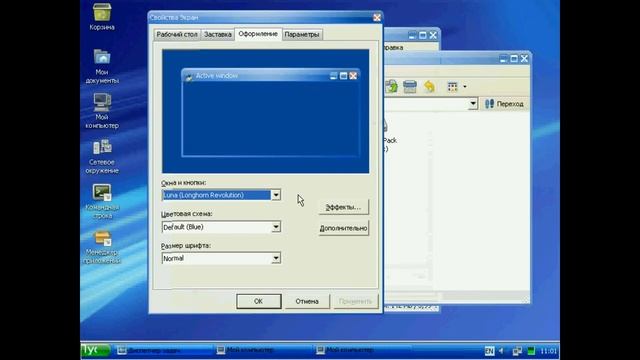Click the EN language indicator in tray
Image resolution: width=640 pixels, height=360 pixels.
point(489,351)
